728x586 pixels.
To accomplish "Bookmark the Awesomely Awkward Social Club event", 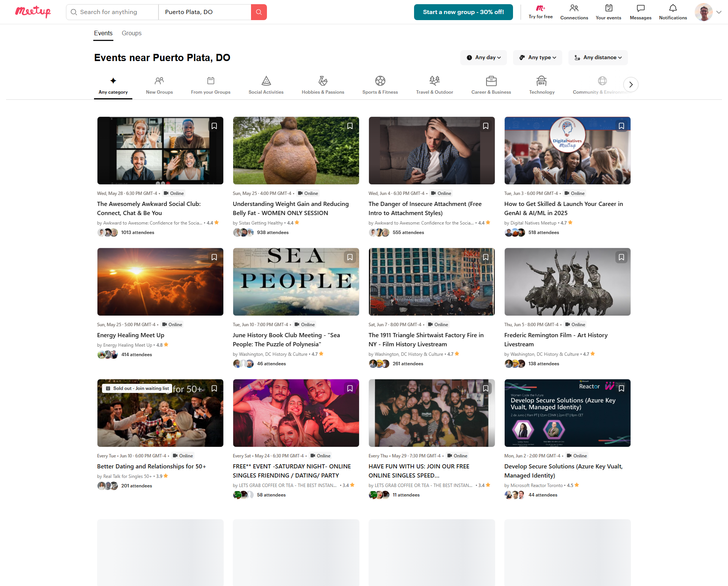I will pos(214,126).
